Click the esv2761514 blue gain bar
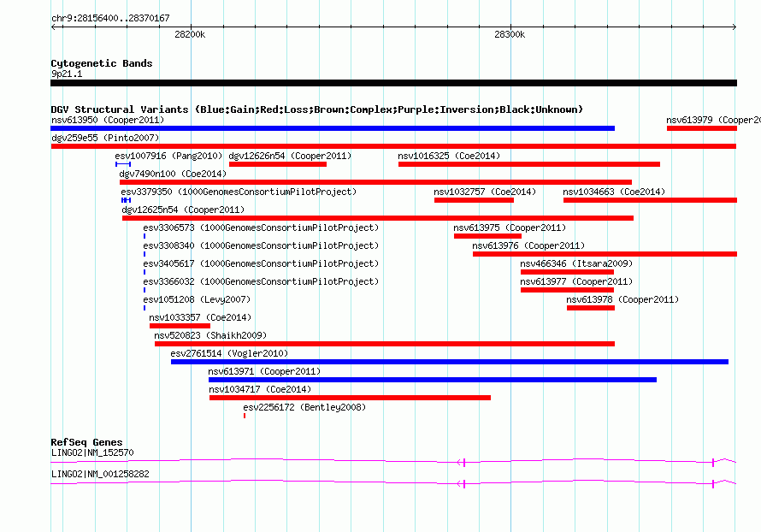Image resolution: width=761 pixels, height=532 pixels. coord(450,362)
